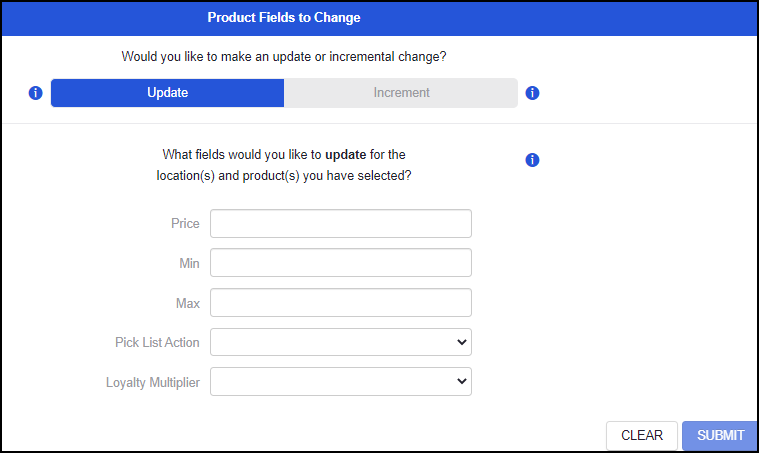This screenshot has height=453, width=759.
Task: Click the update or incremental change question text
Action: click(x=284, y=57)
